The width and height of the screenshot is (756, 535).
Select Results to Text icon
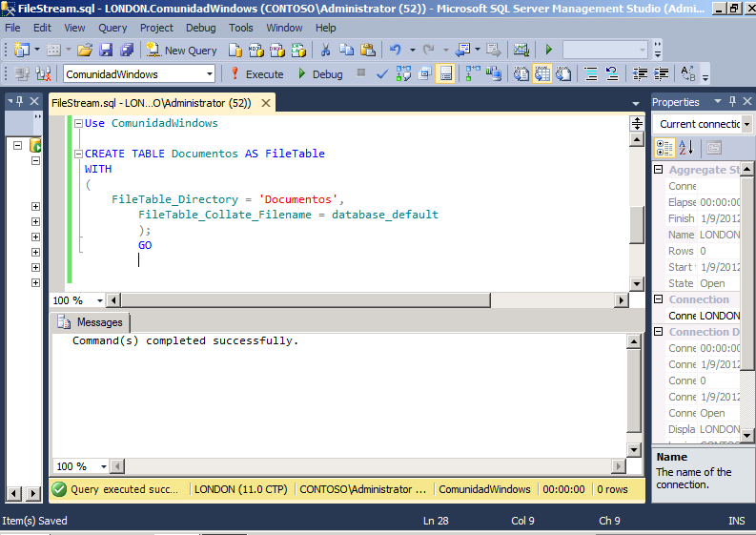521,73
